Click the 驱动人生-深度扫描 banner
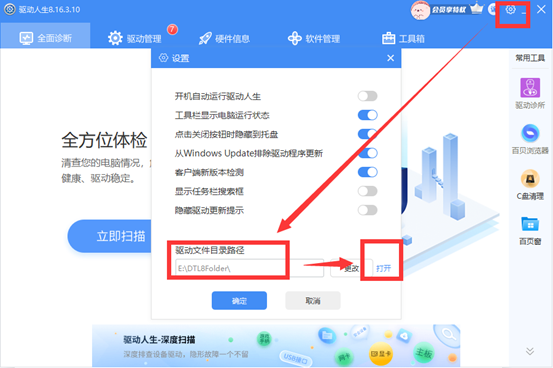This screenshot has width=553, height=368. (276, 346)
